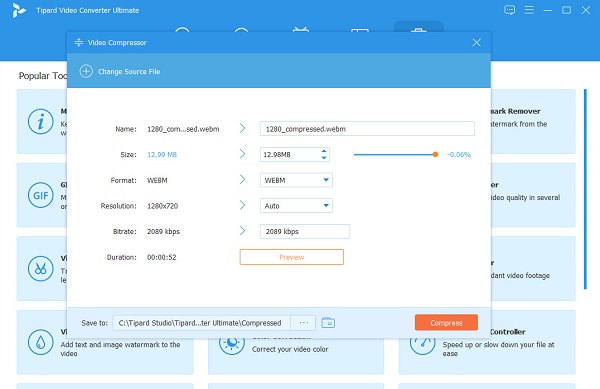Image resolution: width=600 pixels, height=389 pixels.
Task: Click the Video Compressor title icon
Action: click(x=79, y=42)
